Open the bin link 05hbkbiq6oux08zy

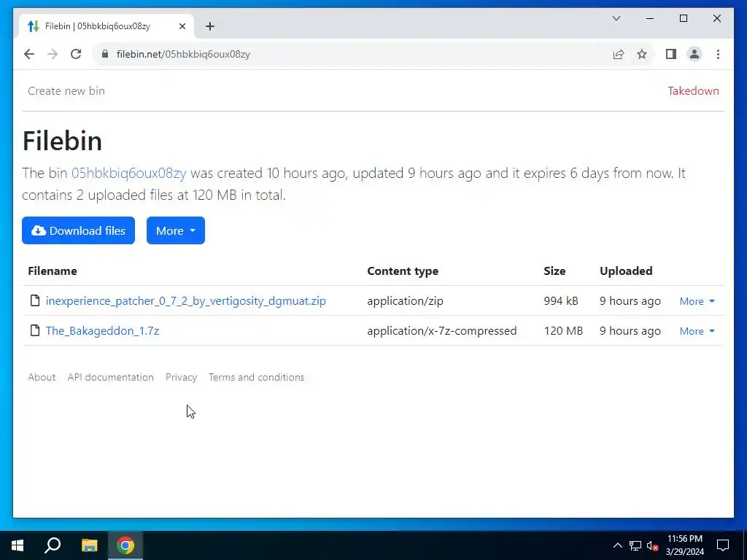coord(128,173)
